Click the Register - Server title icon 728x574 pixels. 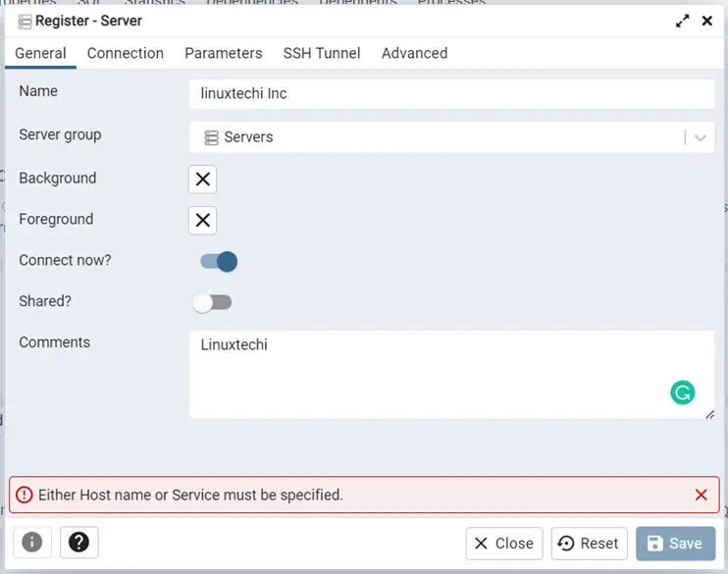(x=25, y=21)
